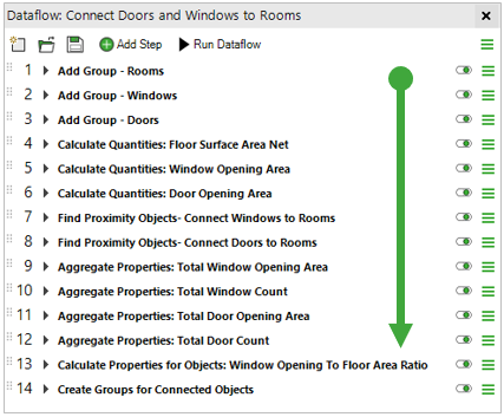The height and width of the screenshot is (417, 504).
Task: Open step menu for Create Groups for Connected Objects
Action: (x=488, y=389)
